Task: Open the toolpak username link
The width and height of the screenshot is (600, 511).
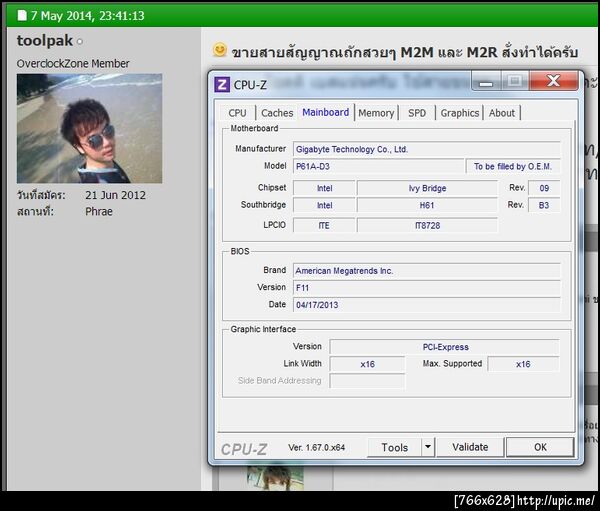Action: (45, 41)
